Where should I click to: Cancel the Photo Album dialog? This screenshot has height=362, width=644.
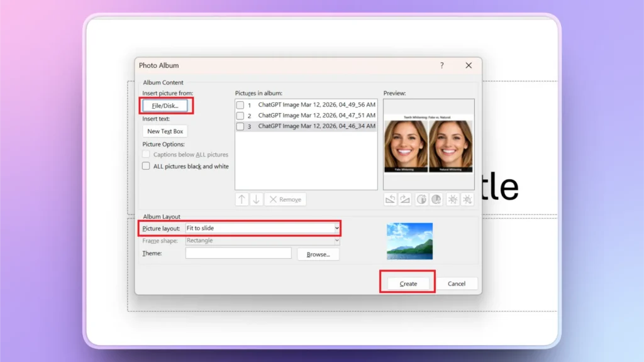pyautogui.click(x=457, y=283)
